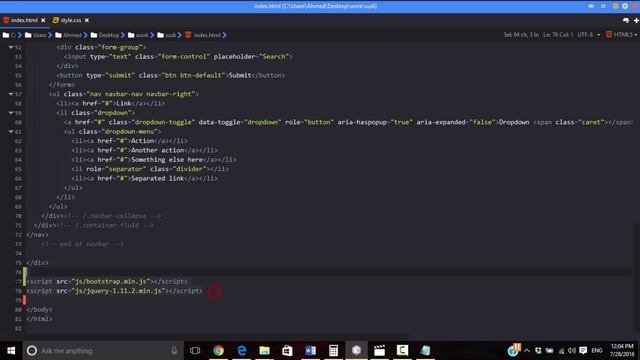Collapse code fold at line 52

[11, 47]
